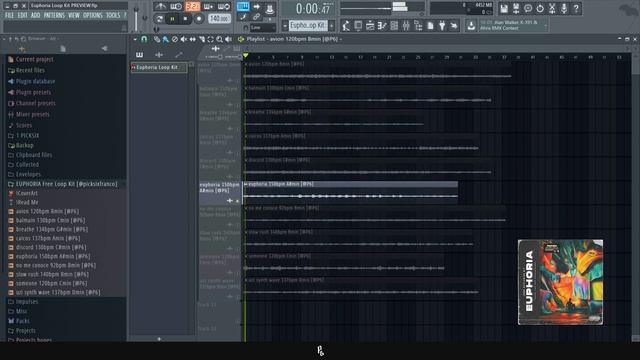Click the plug icon for plugin picker
Viewport: 640px width, 360px height.
coord(442,26)
